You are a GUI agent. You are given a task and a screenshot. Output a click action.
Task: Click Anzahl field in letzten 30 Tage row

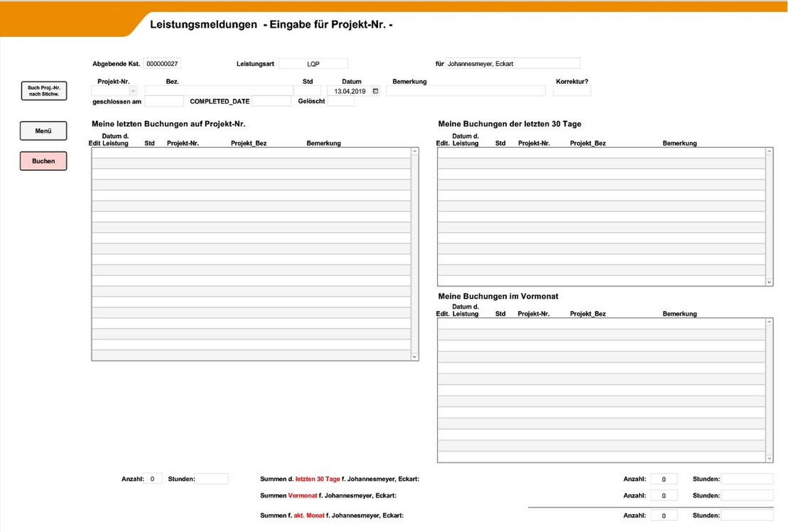tap(664, 479)
